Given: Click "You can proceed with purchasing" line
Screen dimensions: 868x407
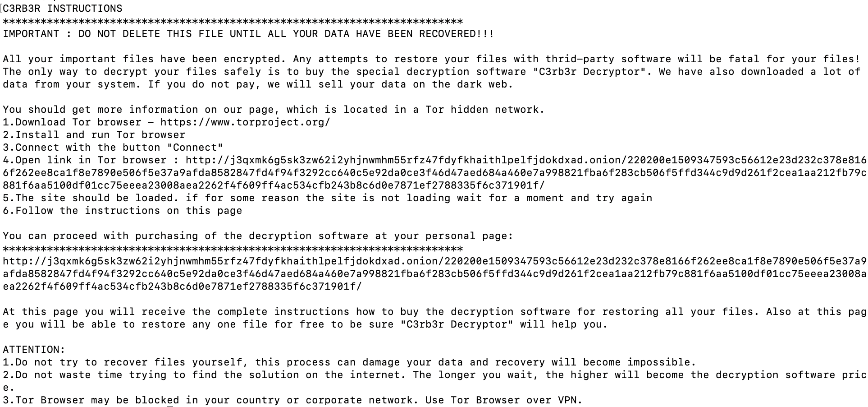Looking at the screenshot, I should click(x=258, y=236).
